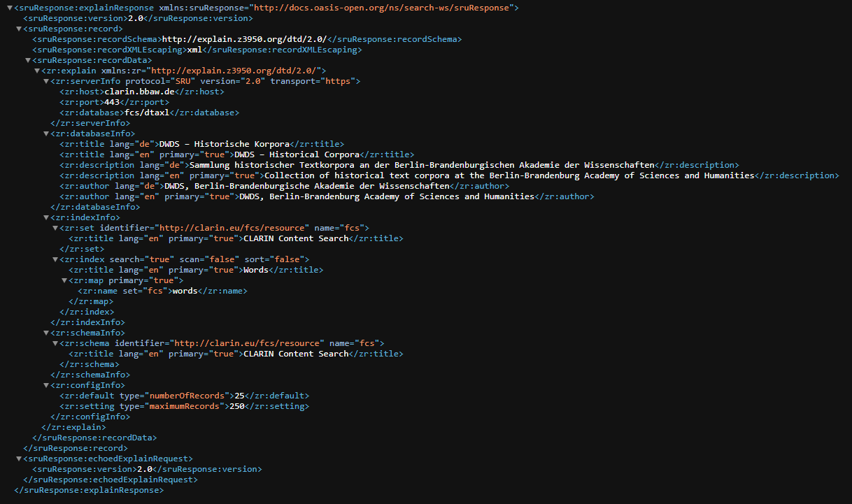This screenshot has height=504, width=852.
Task: Collapse the zr:indexInfo section
Action: pyautogui.click(x=45, y=217)
